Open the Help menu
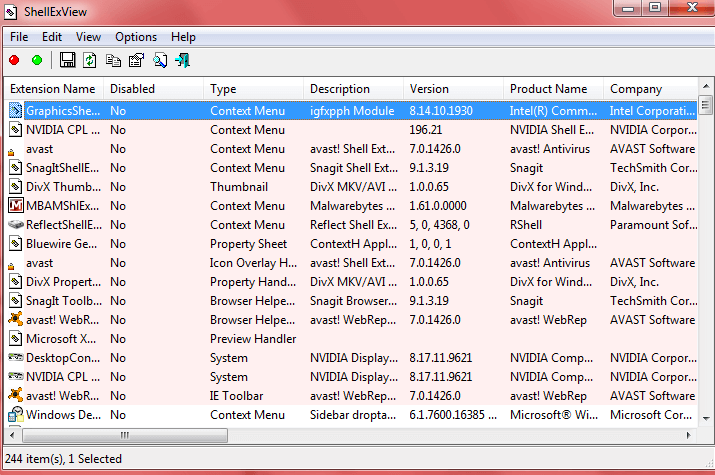The image size is (715, 475). click(x=183, y=37)
